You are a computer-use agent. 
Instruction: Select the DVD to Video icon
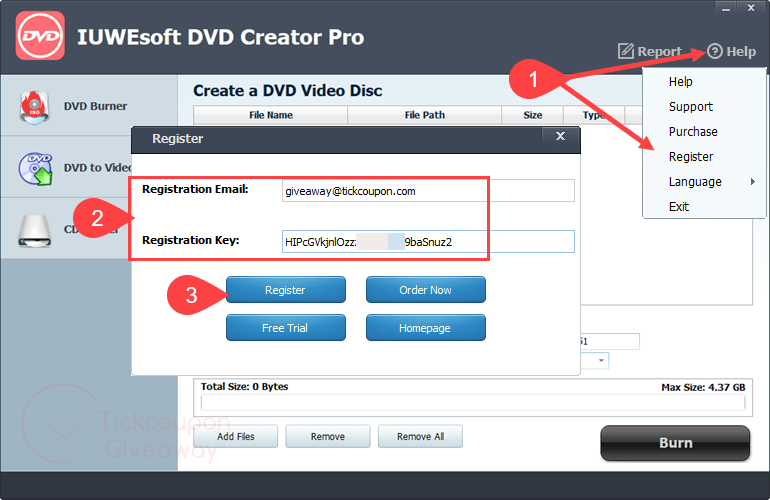tap(35, 168)
